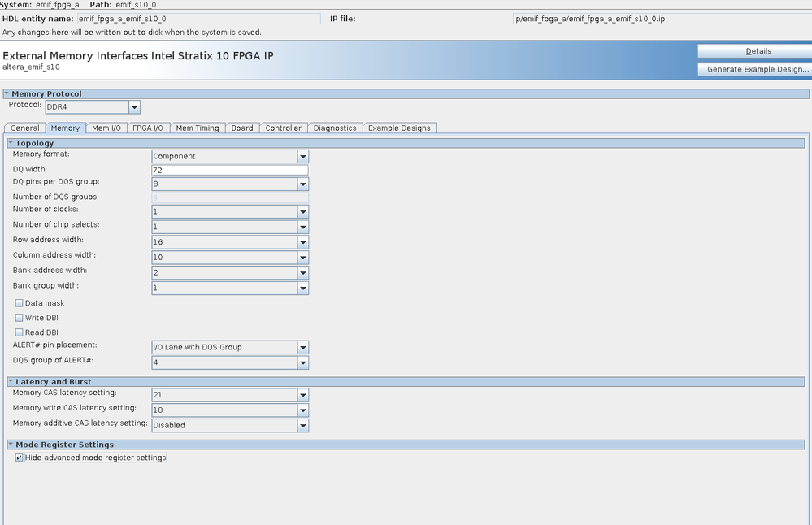Click the HDL entity name field
Screen dimensions: 812x525
pos(199,19)
